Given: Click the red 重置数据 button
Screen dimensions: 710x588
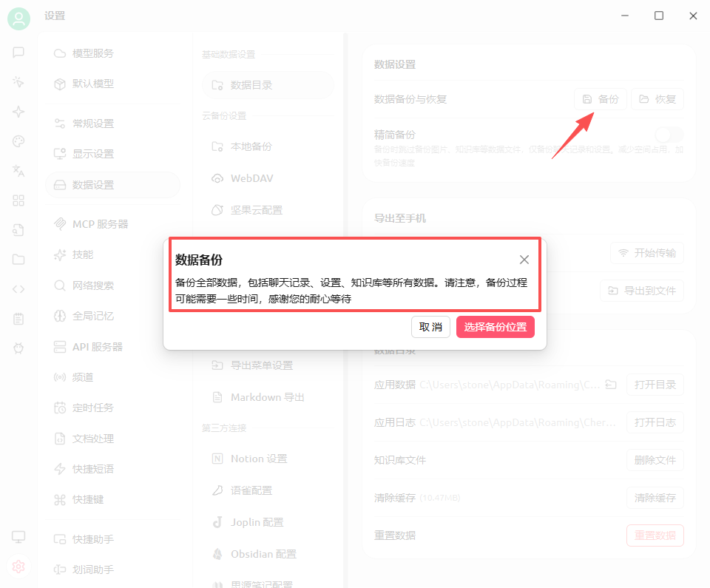Looking at the screenshot, I should tap(655, 535).
